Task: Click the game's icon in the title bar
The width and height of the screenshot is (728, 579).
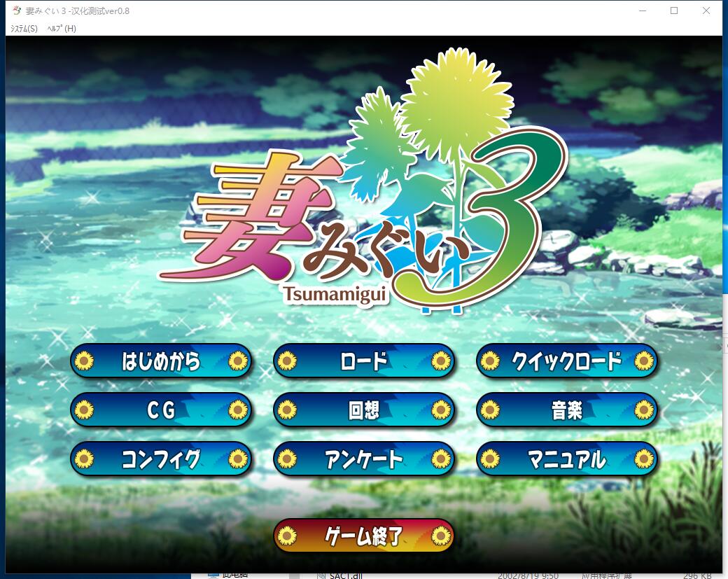Action: click(16, 11)
